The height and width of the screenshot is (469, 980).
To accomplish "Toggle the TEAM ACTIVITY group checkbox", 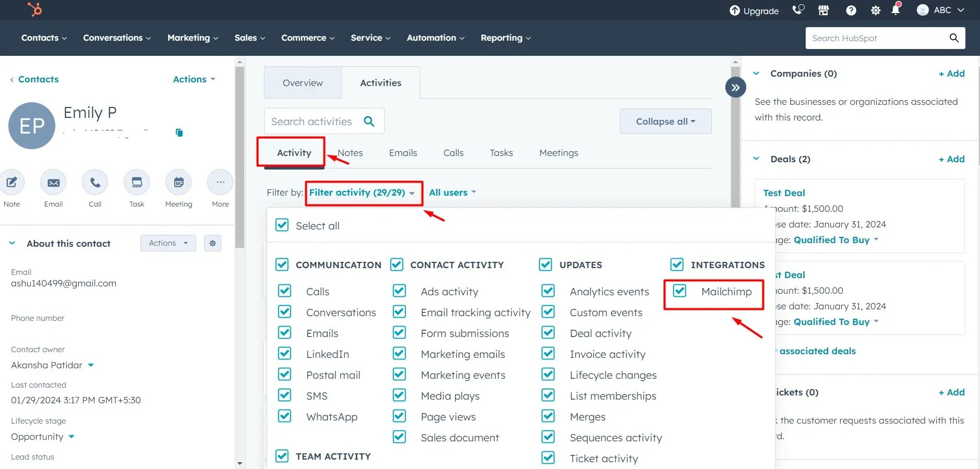I will tap(282, 456).
